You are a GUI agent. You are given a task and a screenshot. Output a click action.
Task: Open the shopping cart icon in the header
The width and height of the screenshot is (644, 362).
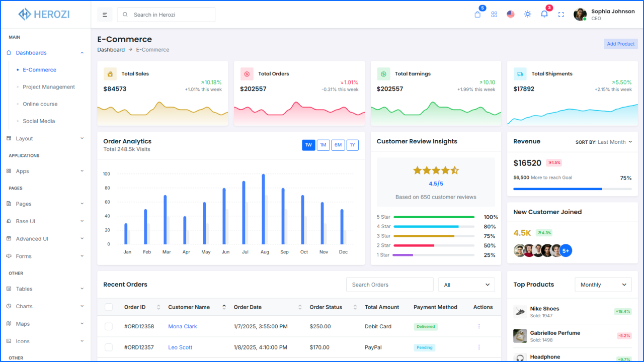point(477,14)
